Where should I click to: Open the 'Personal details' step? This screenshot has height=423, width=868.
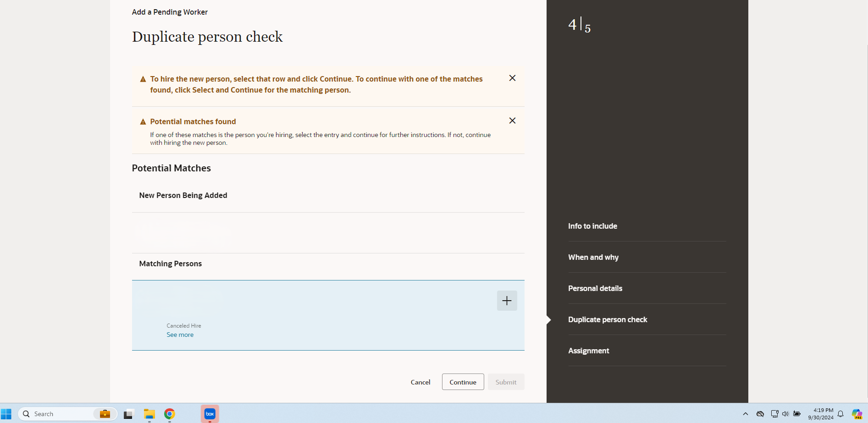595,288
